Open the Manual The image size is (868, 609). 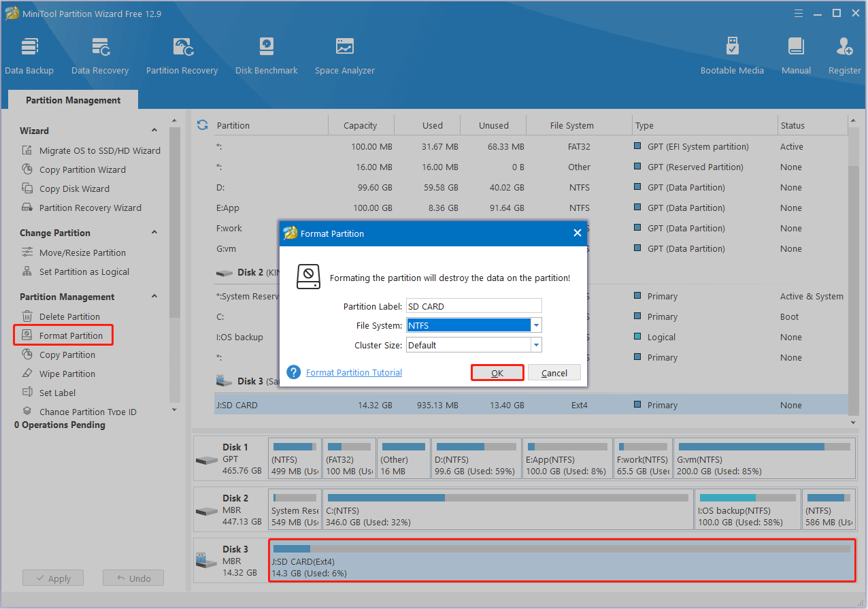click(x=796, y=56)
